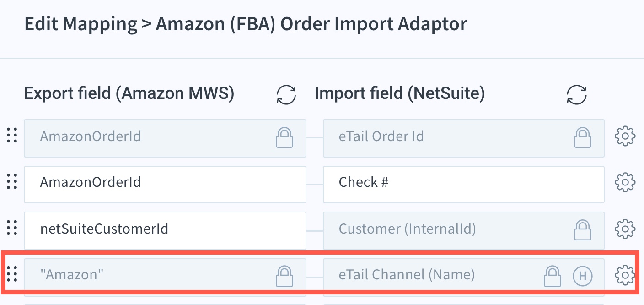The image size is (644, 305).
Task: Open settings gear for Check # row
Action: click(x=625, y=183)
